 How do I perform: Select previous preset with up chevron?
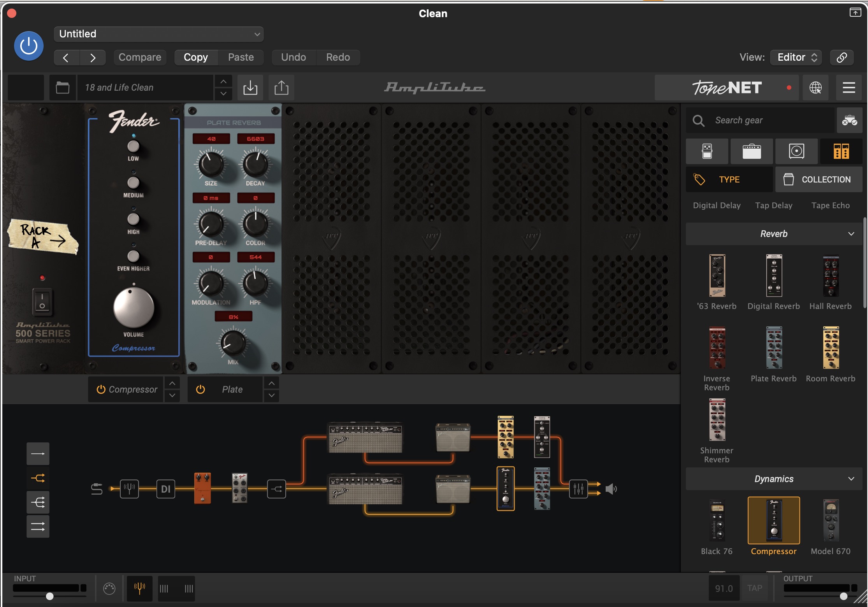pyautogui.click(x=223, y=81)
